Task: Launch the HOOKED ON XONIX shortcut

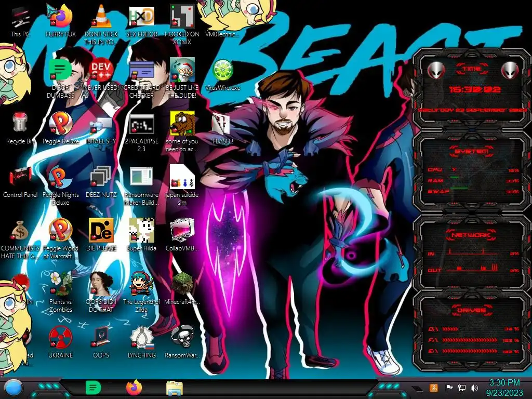Action: tap(182, 24)
